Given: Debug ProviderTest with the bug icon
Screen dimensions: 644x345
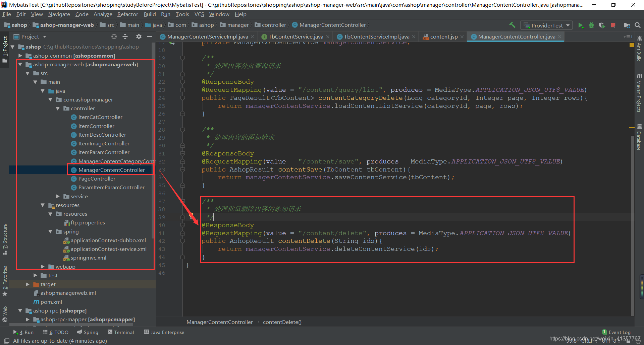Looking at the screenshot, I should point(591,25).
